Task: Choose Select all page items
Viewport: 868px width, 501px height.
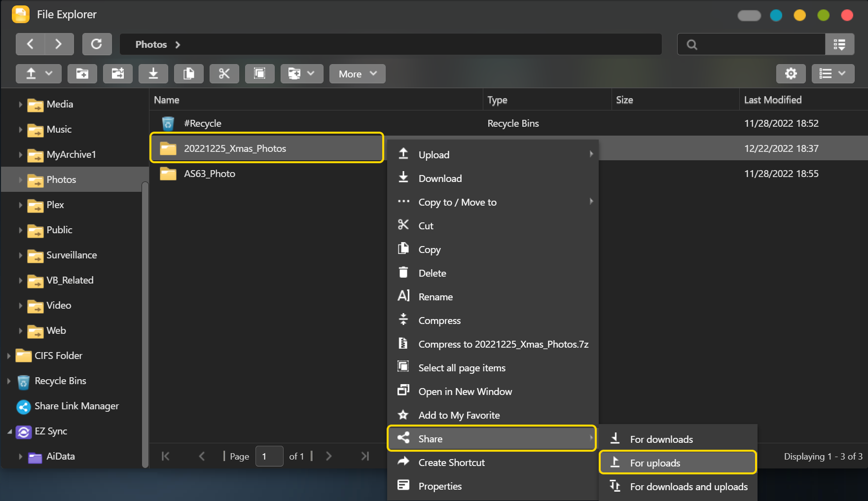Action: click(493, 367)
